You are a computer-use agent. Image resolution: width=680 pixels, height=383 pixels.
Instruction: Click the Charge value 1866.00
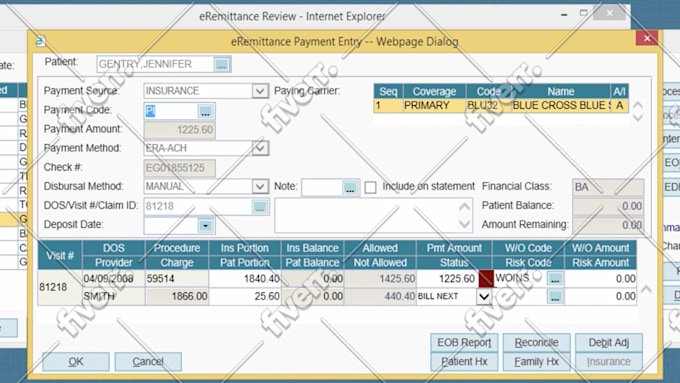point(177,297)
